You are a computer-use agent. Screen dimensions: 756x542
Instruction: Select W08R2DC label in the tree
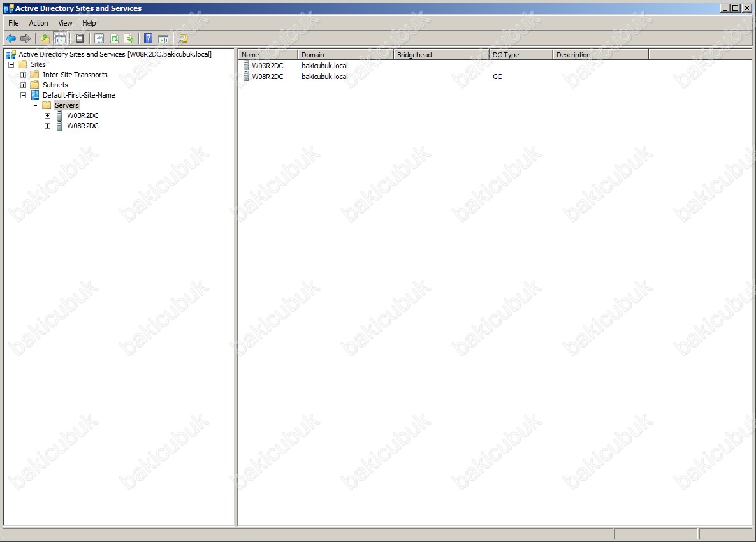pos(83,126)
